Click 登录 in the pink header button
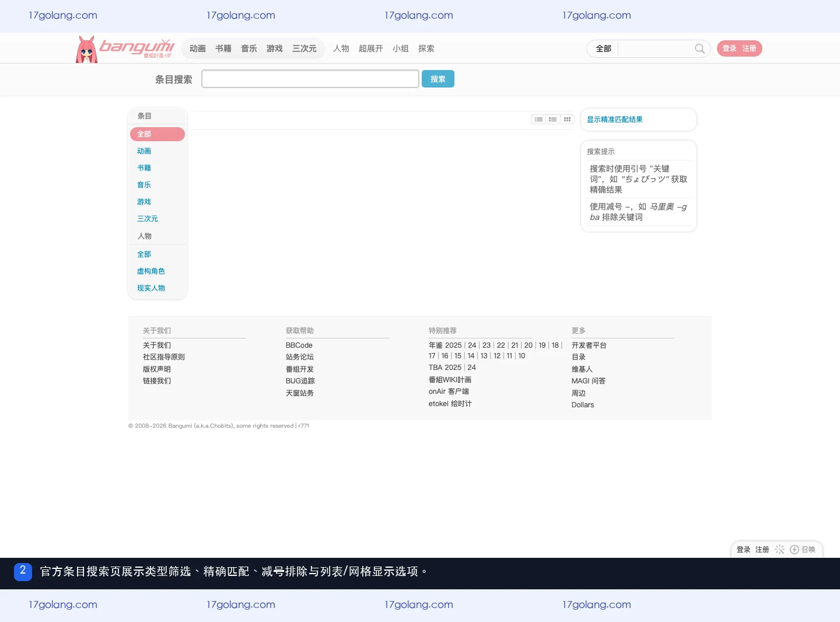The width and height of the screenshot is (840, 622). tap(730, 48)
